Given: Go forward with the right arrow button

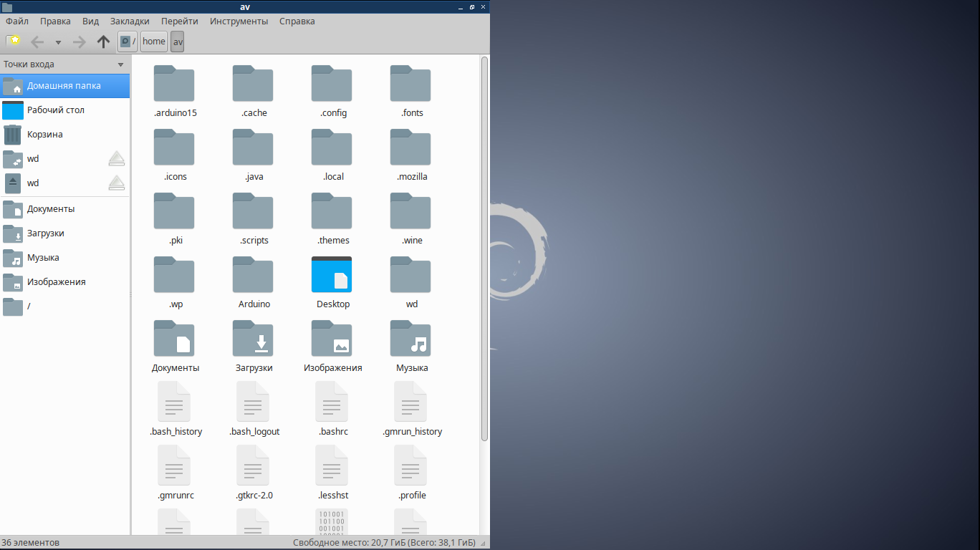Looking at the screenshot, I should [80, 42].
